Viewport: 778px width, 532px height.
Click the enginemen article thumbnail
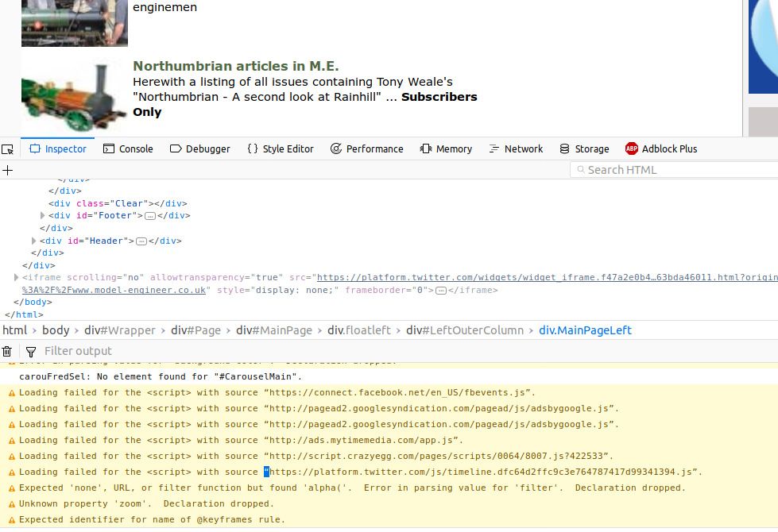75,23
